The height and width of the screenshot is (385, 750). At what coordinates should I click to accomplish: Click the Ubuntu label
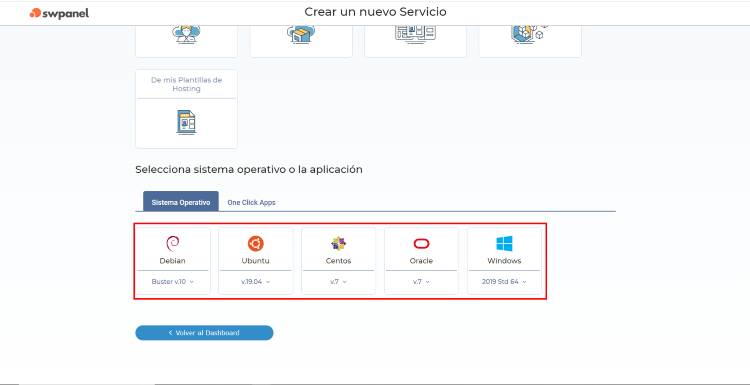tap(255, 261)
